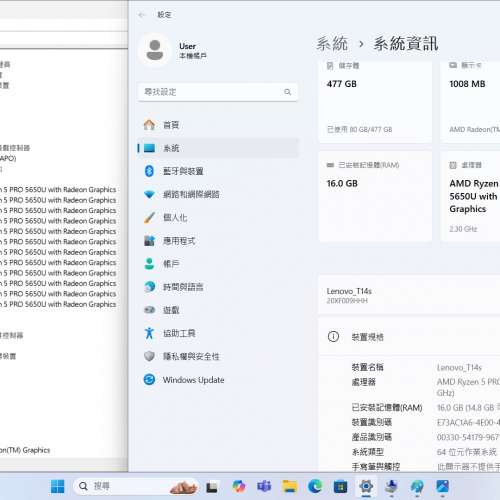The width and height of the screenshot is (500, 500).
Task: Go to 應用程式 apps settings
Action: pos(218,241)
